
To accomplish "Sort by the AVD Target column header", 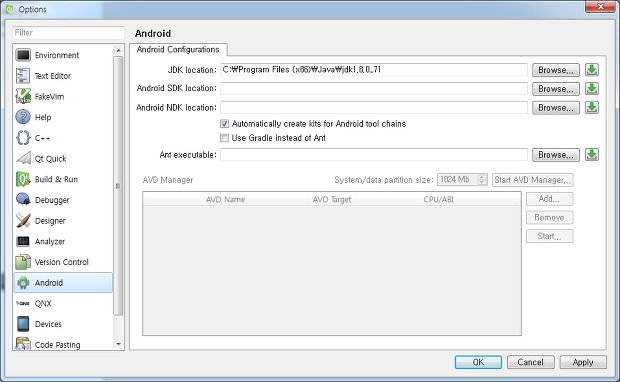I will pyautogui.click(x=332, y=199).
